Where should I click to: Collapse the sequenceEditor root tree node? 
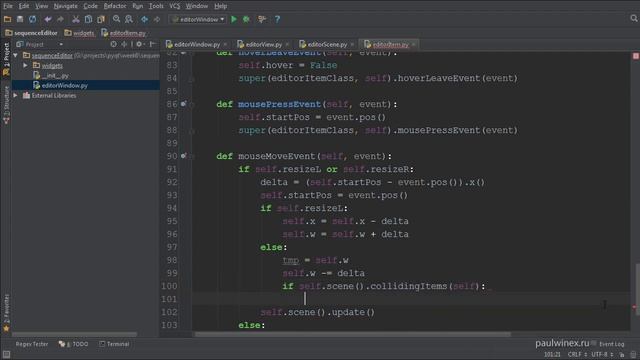[x=16, y=55]
